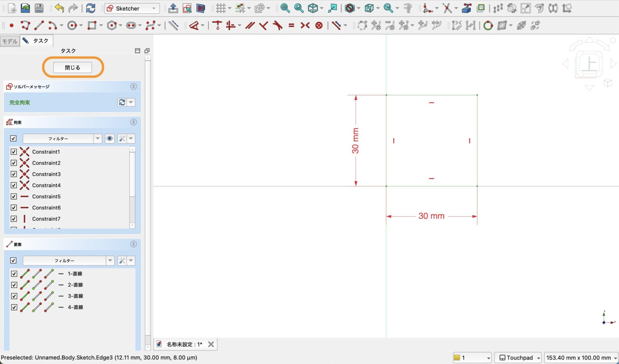The image size is (619, 364).
Task: Select the create point tool
Action: 11,25
